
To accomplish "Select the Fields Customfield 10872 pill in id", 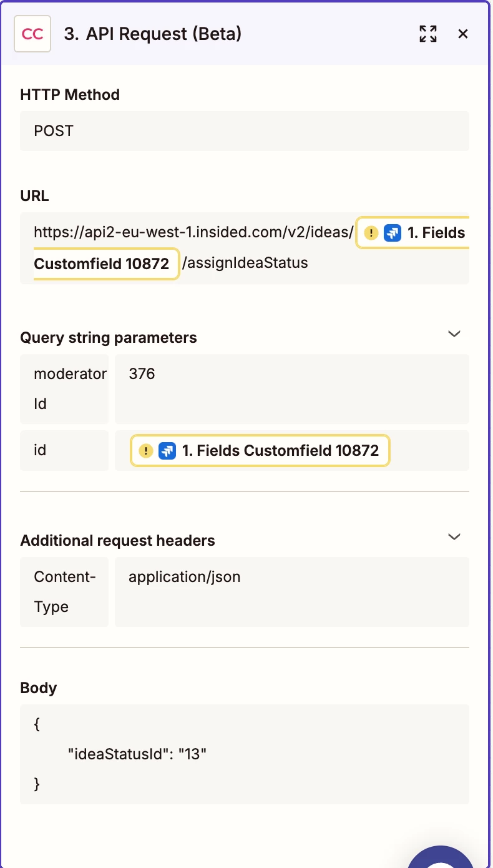I will [x=280, y=451].
